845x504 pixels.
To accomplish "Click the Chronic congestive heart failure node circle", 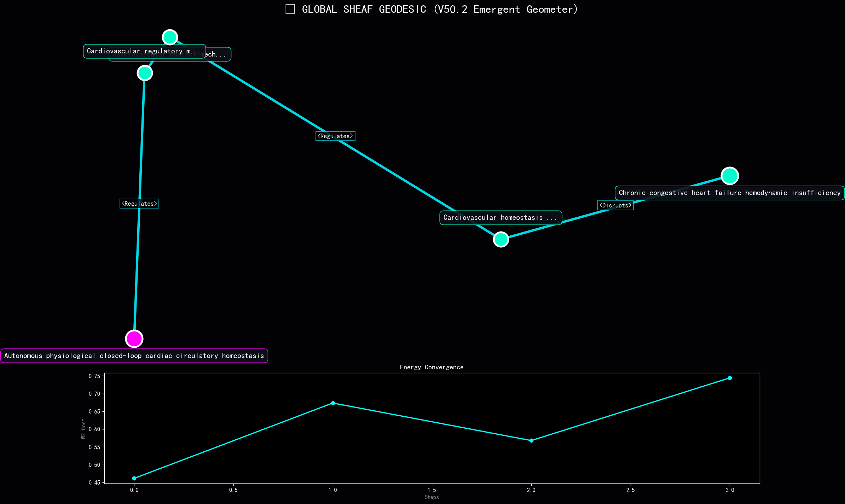I will tap(730, 176).
